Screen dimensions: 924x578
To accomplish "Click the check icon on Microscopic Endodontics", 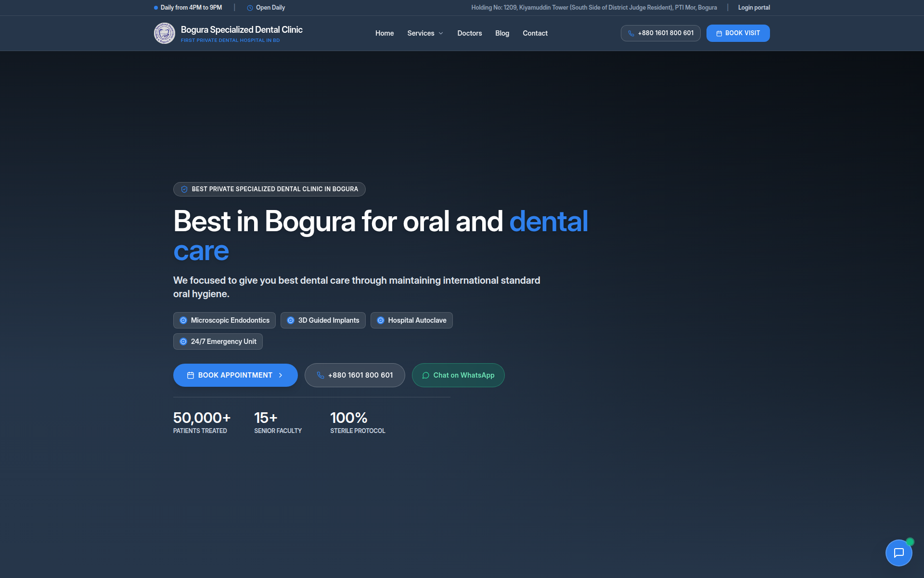I will 183,320.
